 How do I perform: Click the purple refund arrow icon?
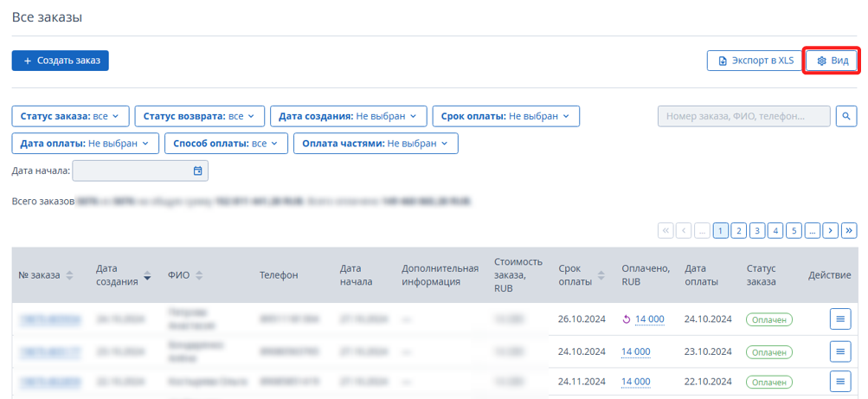click(627, 319)
